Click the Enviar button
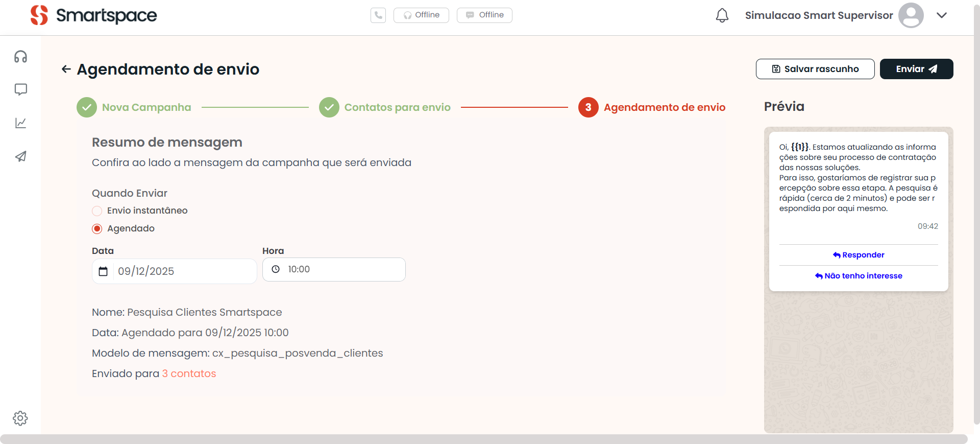Image resolution: width=980 pixels, height=444 pixels. coord(916,69)
